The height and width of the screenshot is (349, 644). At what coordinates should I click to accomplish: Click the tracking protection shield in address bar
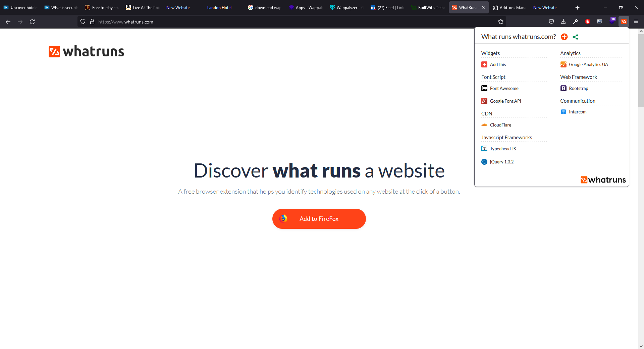pyautogui.click(x=83, y=22)
